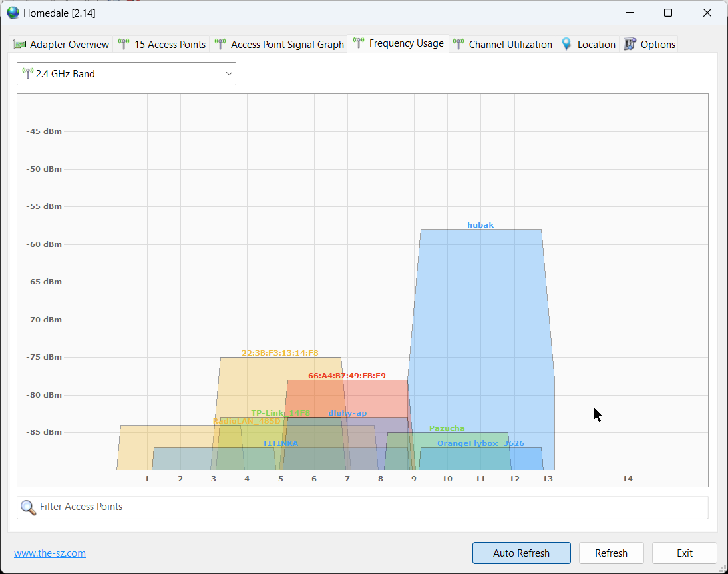Open the 2.4 GHz Band dropdown
Image resolution: width=728 pixels, height=574 pixels.
[x=126, y=74]
